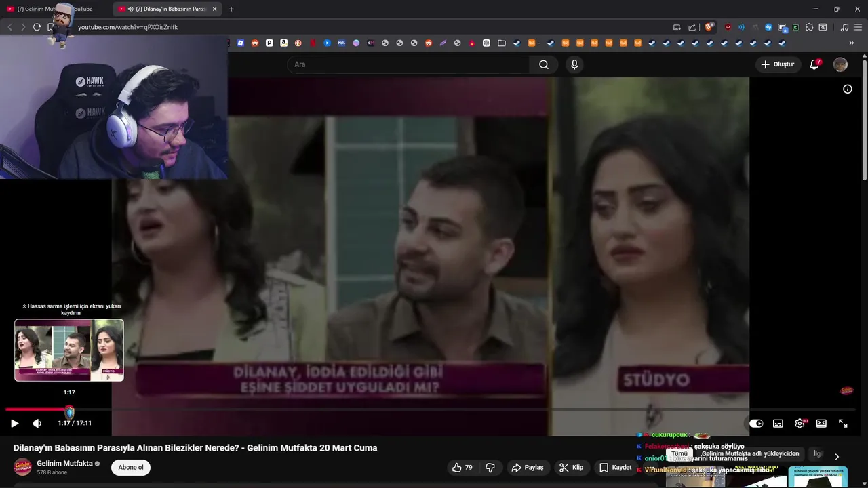The height and width of the screenshot is (488, 868).
Task: Open the Netflix bookmark icon
Action: pyautogui.click(x=313, y=43)
